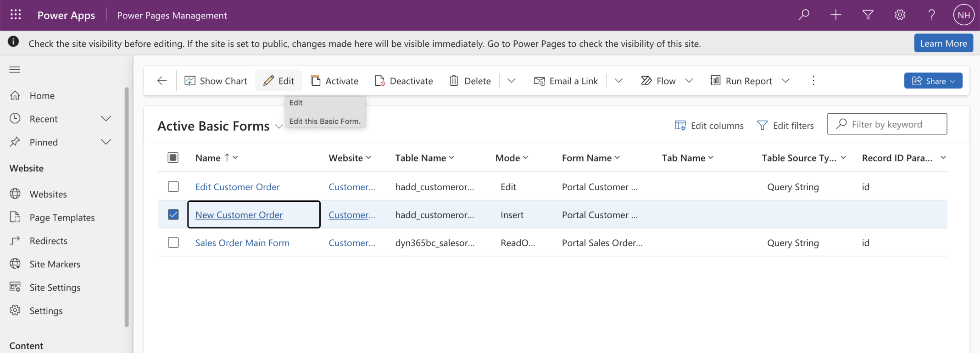
Task: Uncheck the New Customer Order row checkbox
Action: (x=173, y=215)
